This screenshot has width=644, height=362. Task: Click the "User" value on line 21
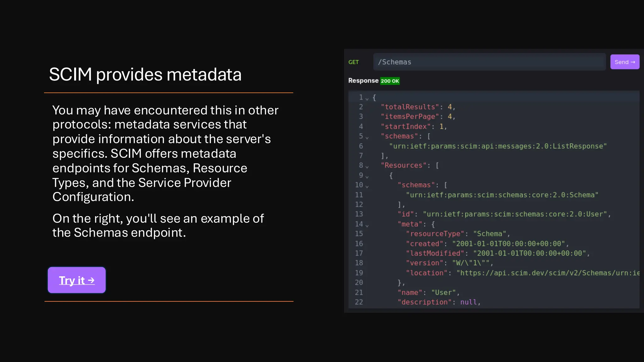(443, 292)
